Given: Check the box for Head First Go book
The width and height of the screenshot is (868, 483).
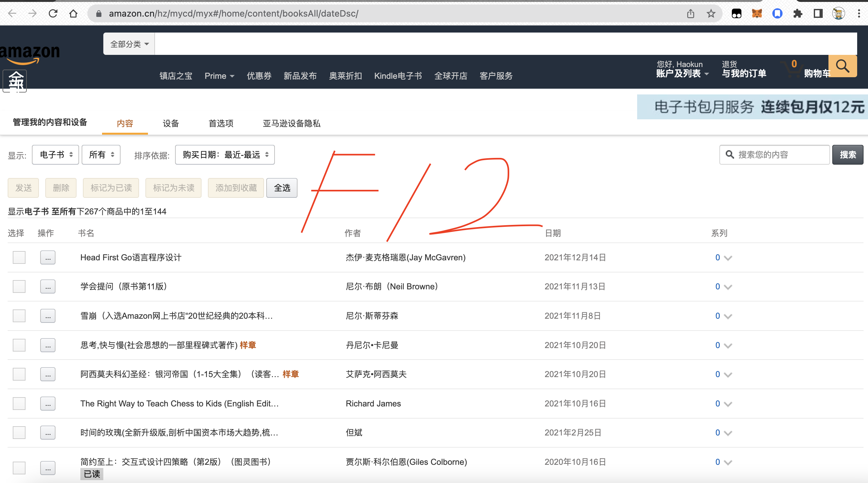Looking at the screenshot, I should pos(19,257).
